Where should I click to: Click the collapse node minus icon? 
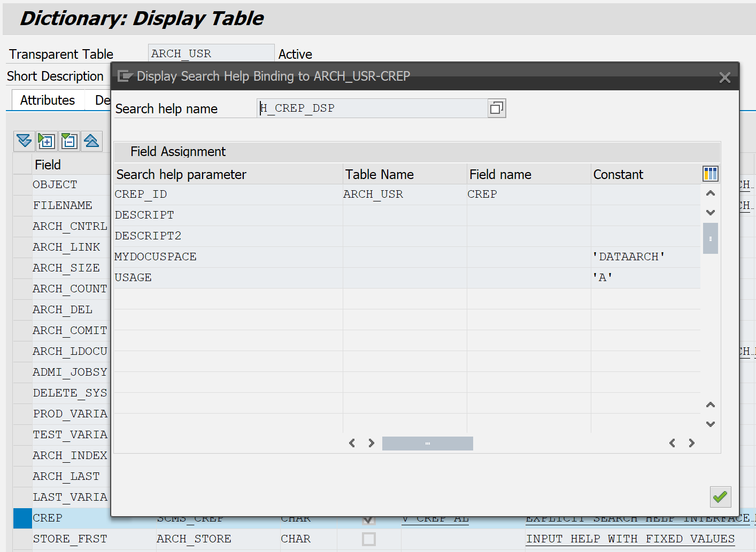pyautogui.click(x=69, y=141)
